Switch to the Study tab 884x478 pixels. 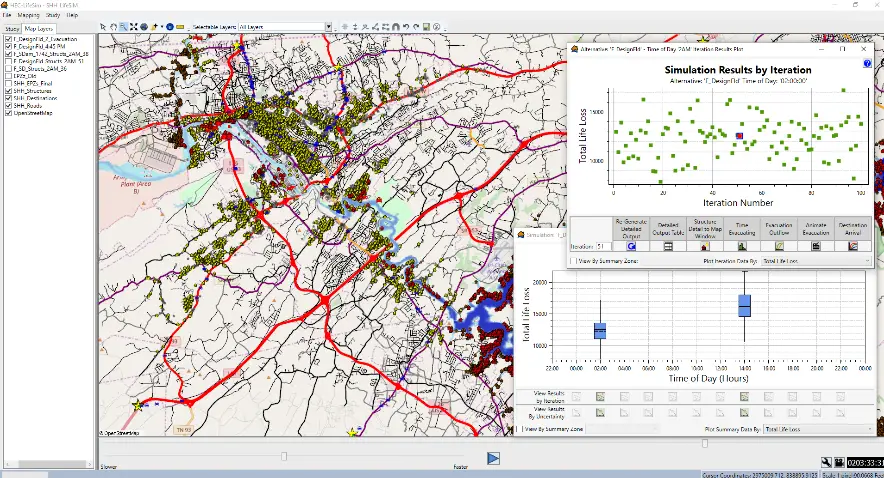[x=12, y=29]
